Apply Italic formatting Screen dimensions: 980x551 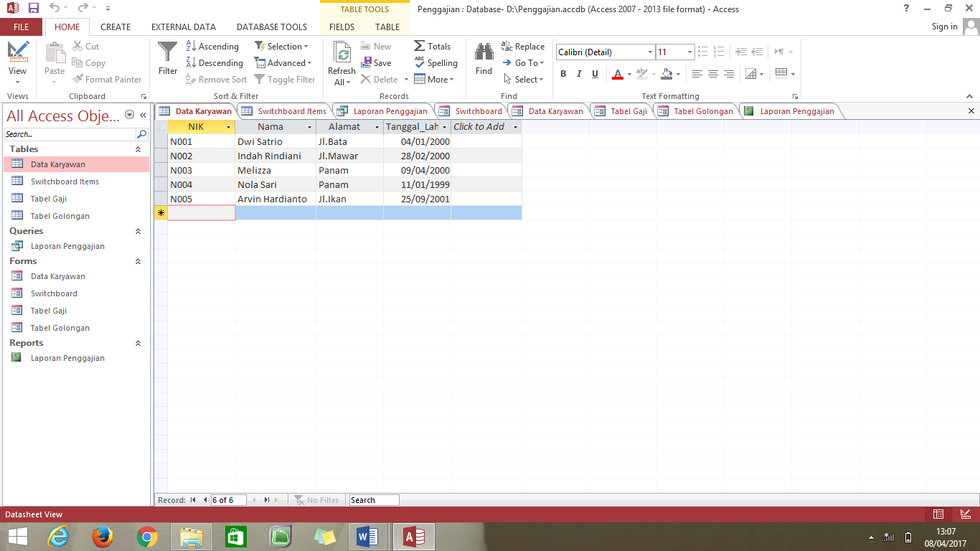tap(579, 74)
